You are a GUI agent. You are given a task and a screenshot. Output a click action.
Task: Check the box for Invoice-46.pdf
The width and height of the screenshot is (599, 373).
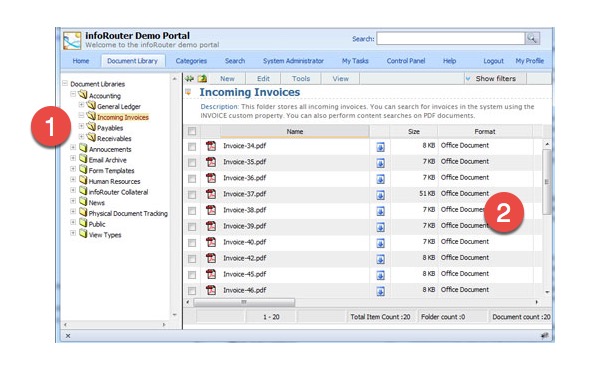pos(192,291)
